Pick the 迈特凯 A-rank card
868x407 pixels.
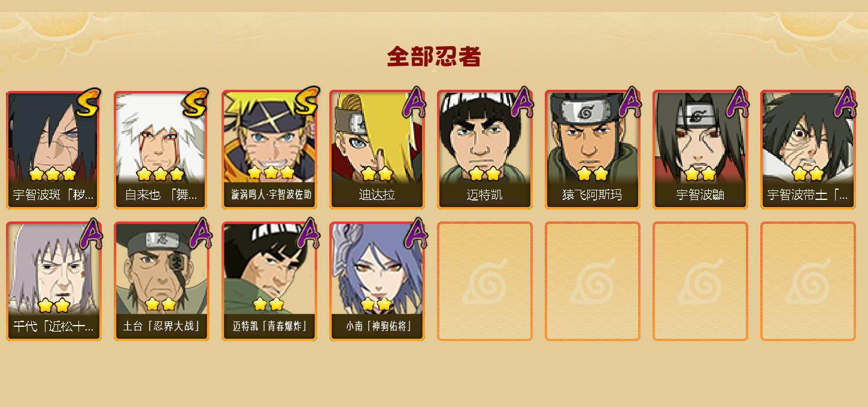[x=485, y=150]
